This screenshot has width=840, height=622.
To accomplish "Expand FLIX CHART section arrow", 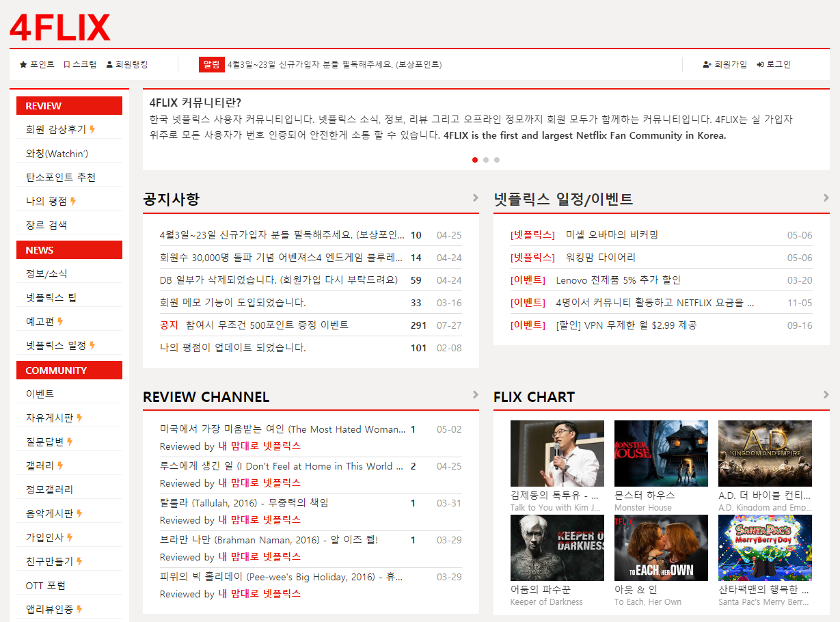I will pyautogui.click(x=826, y=394).
